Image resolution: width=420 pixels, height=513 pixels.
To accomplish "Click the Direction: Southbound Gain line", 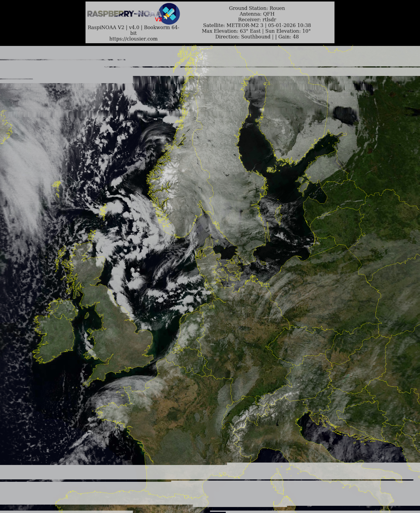I will 257,37.
